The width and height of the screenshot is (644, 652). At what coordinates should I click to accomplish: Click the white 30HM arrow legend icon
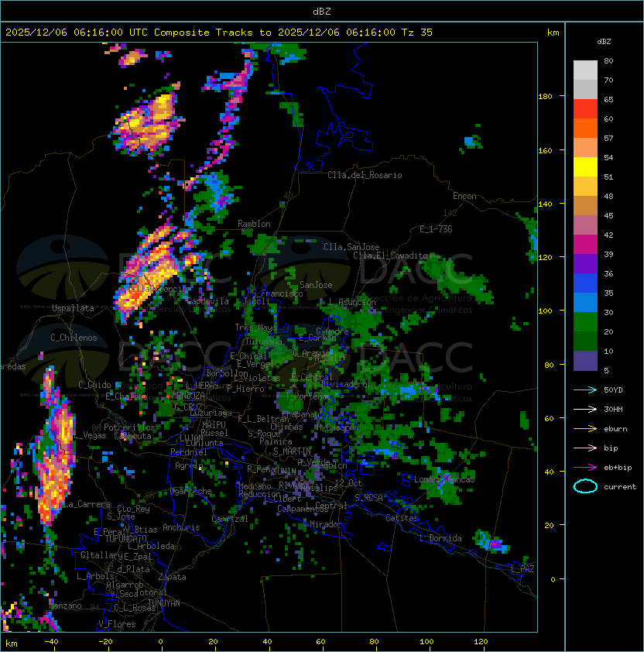coord(585,409)
